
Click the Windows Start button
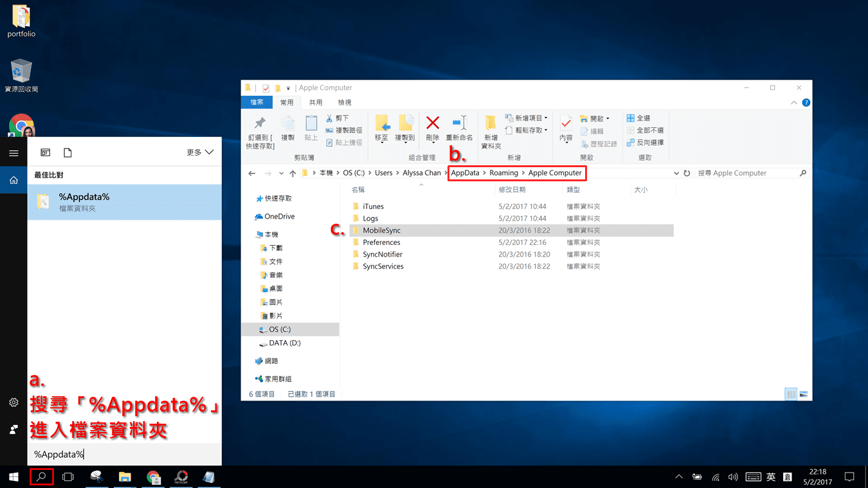pyautogui.click(x=14, y=477)
